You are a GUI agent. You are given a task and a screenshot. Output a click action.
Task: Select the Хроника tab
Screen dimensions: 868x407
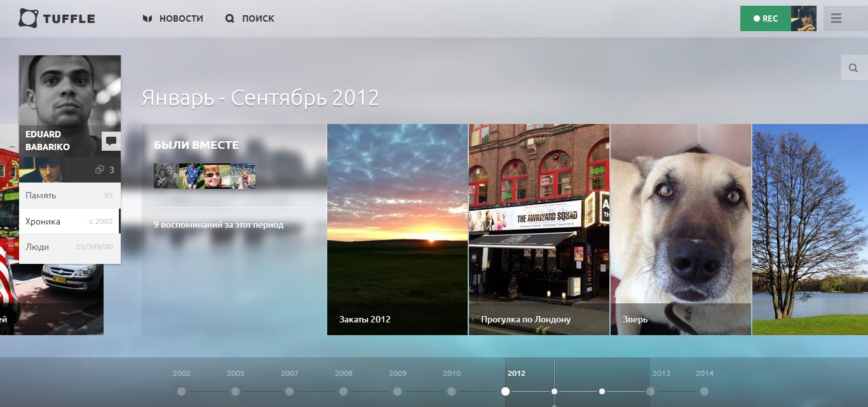coord(70,221)
